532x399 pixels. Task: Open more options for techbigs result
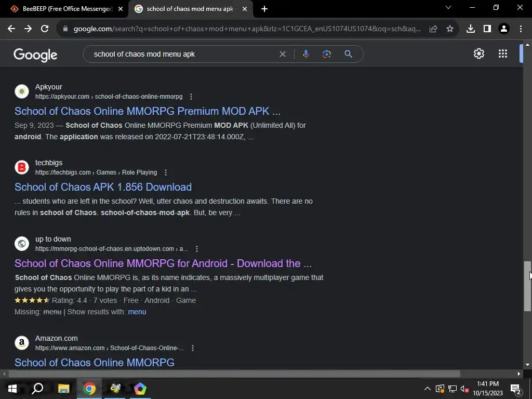(x=166, y=172)
